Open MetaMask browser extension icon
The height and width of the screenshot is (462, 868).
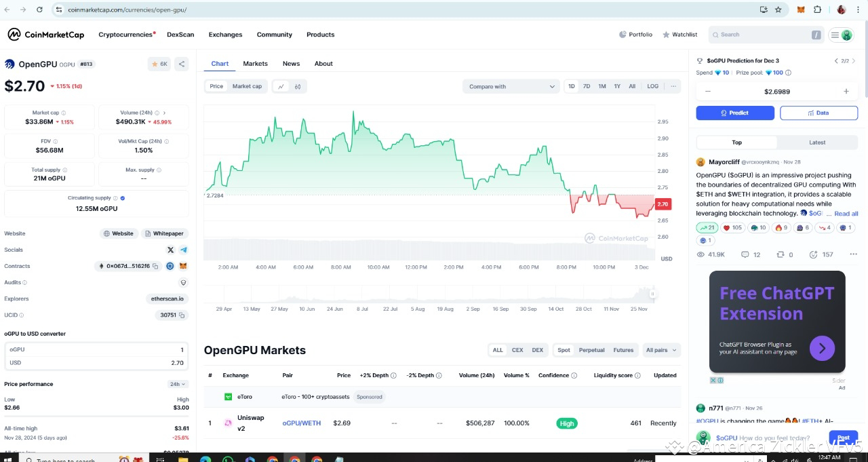801,9
